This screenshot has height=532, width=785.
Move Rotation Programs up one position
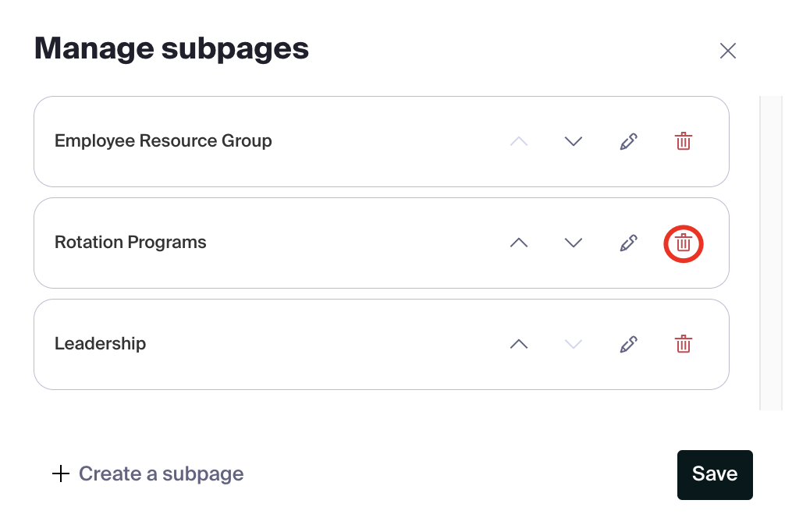[x=519, y=243]
